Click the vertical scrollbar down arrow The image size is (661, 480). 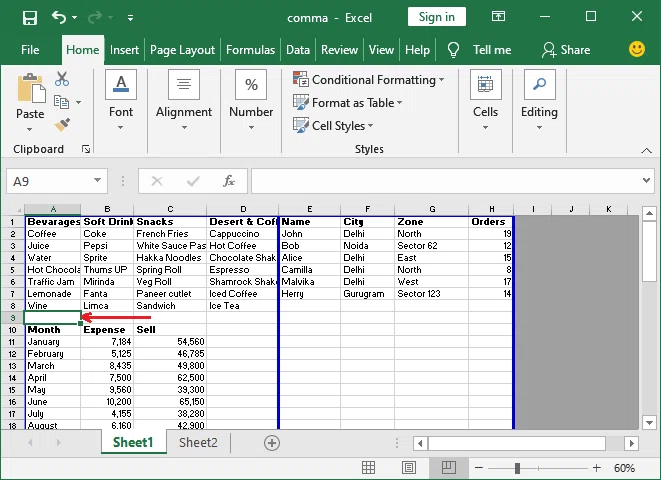coord(649,422)
